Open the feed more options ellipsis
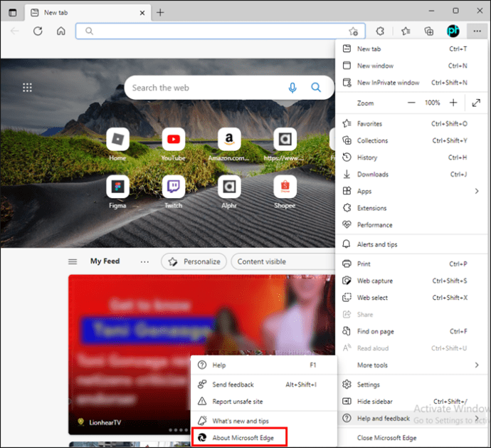 144,262
